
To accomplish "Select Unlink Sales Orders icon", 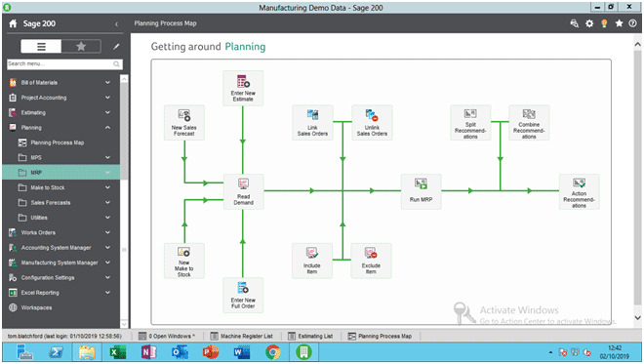I will 372,122.
